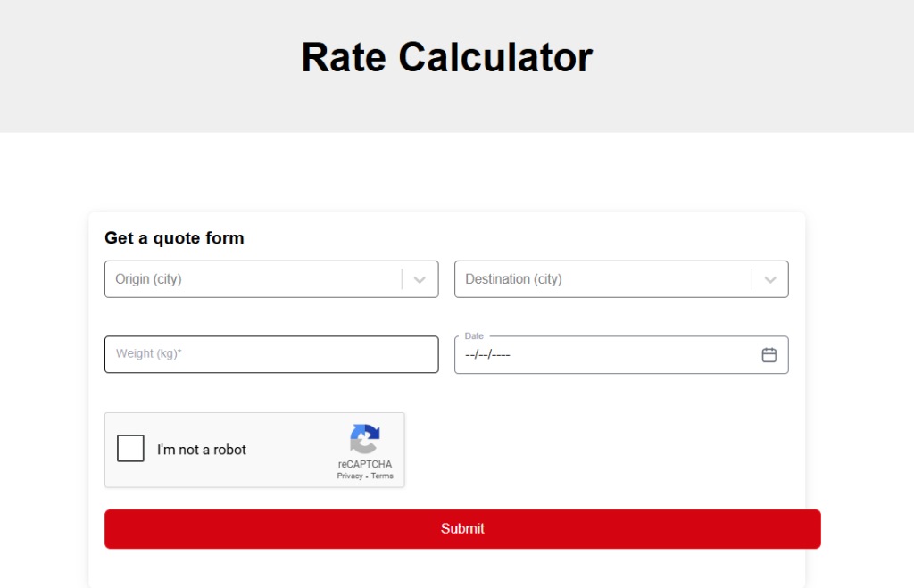914x588 pixels.
Task: Click the small "Date" field label
Action: pos(474,336)
